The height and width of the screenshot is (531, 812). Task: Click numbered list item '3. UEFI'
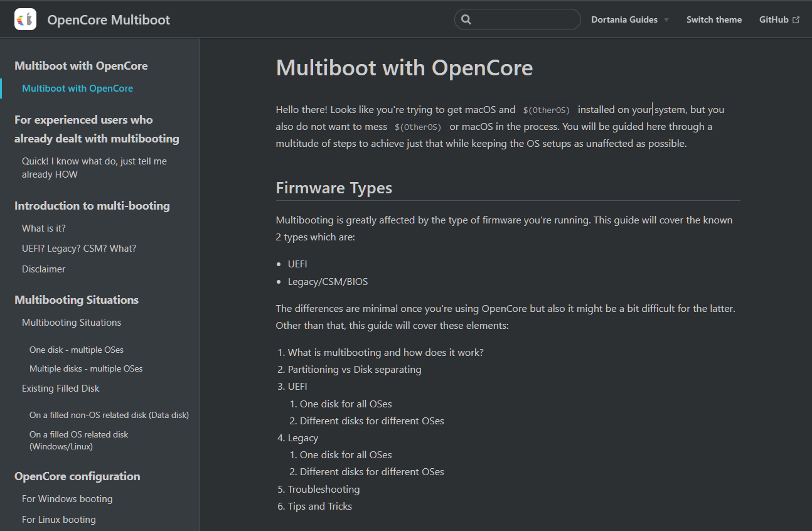click(297, 387)
